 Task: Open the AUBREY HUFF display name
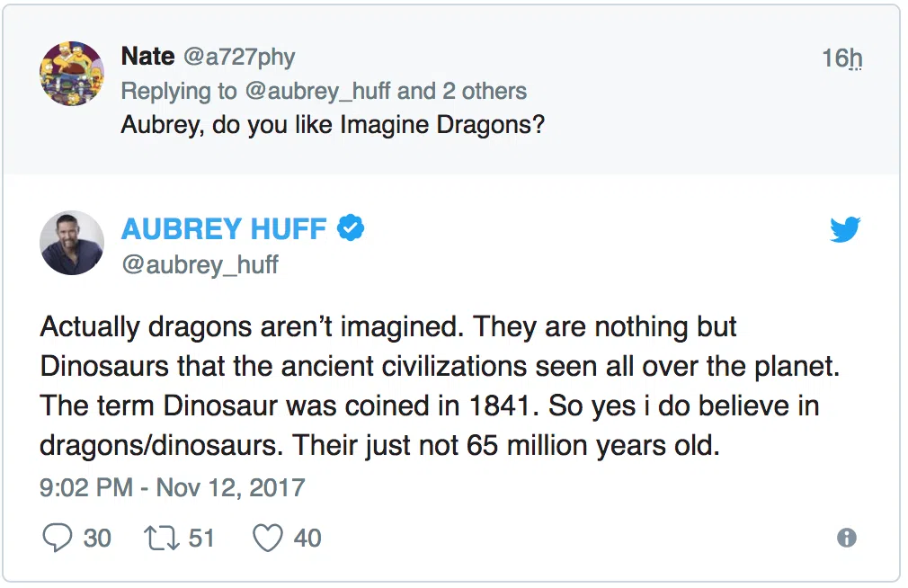pyautogui.click(x=224, y=229)
